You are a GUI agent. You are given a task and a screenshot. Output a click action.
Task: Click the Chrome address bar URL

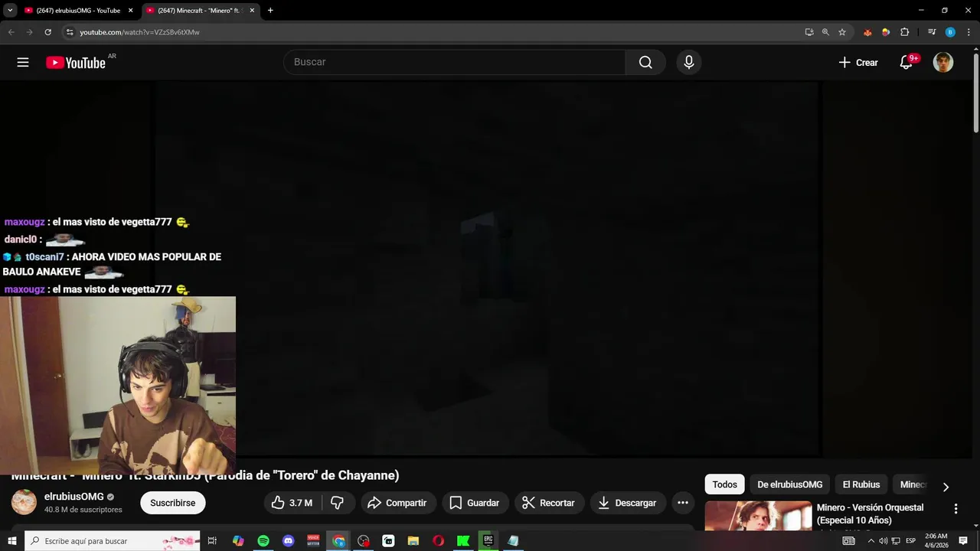(139, 32)
